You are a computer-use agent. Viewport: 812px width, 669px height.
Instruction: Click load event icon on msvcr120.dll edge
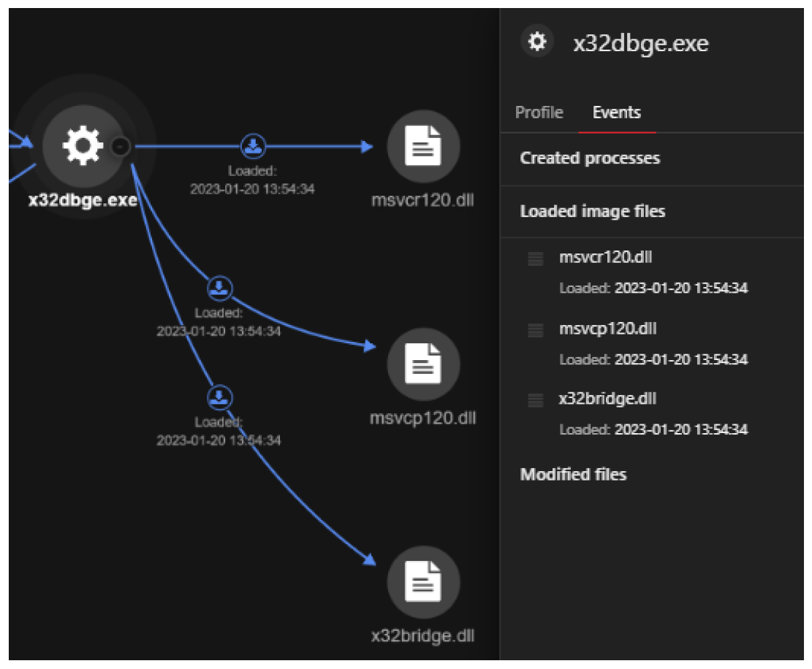pos(253,146)
